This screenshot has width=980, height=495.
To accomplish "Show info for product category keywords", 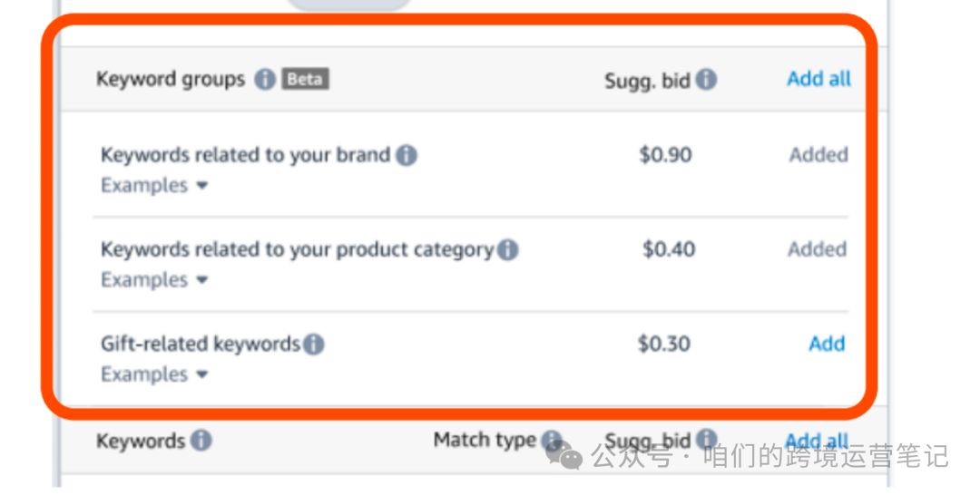I will [507, 249].
